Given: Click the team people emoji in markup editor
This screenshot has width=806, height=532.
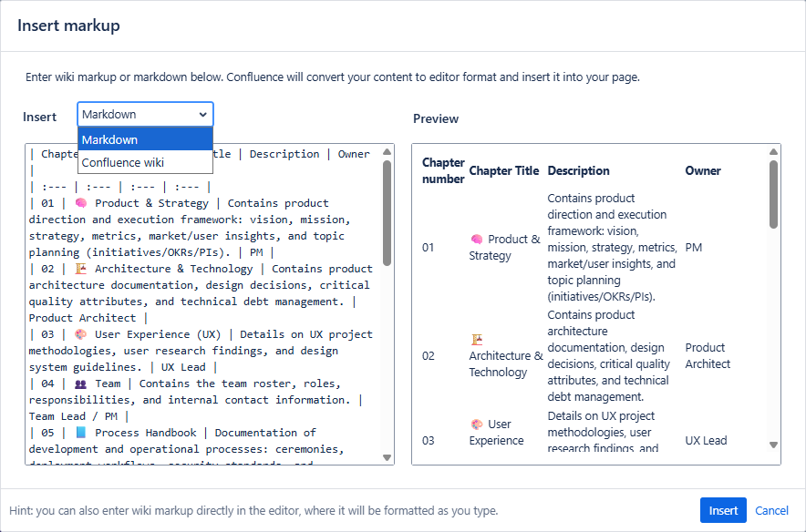Looking at the screenshot, I should [x=81, y=384].
